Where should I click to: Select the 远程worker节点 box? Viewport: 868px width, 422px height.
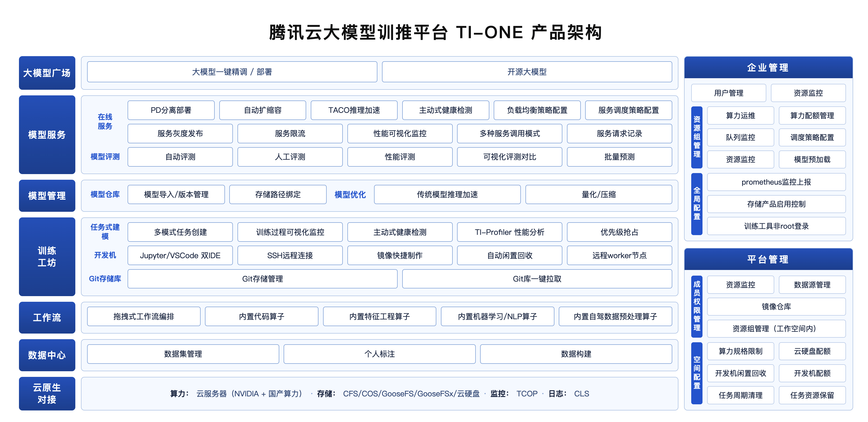619,256
